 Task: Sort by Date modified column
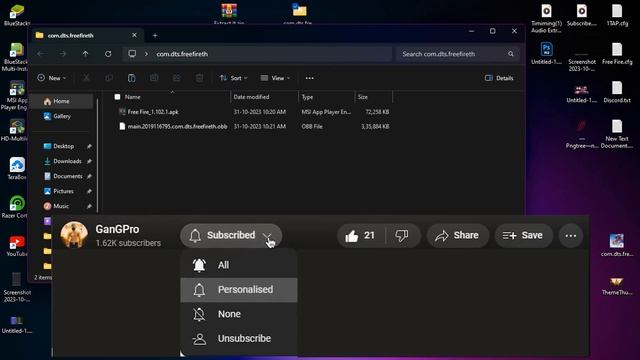pos(251,97)
